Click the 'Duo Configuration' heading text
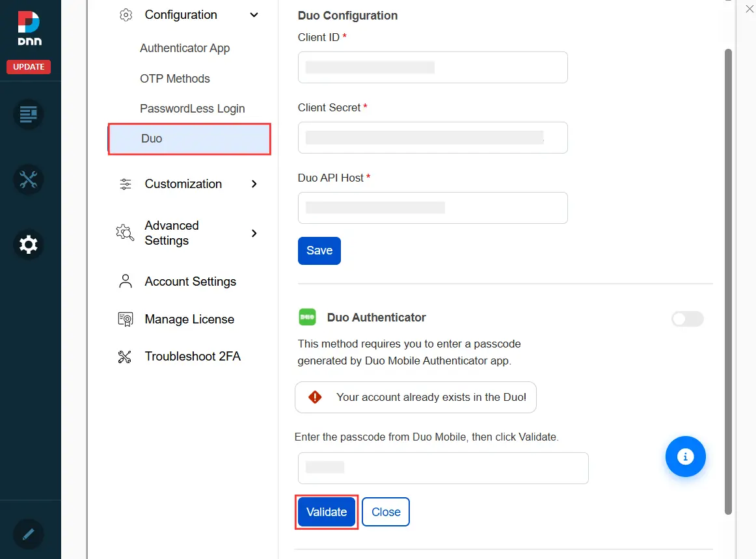Image resolution: width=756 pixels, height=559 pixels. (x=347, y=16)
